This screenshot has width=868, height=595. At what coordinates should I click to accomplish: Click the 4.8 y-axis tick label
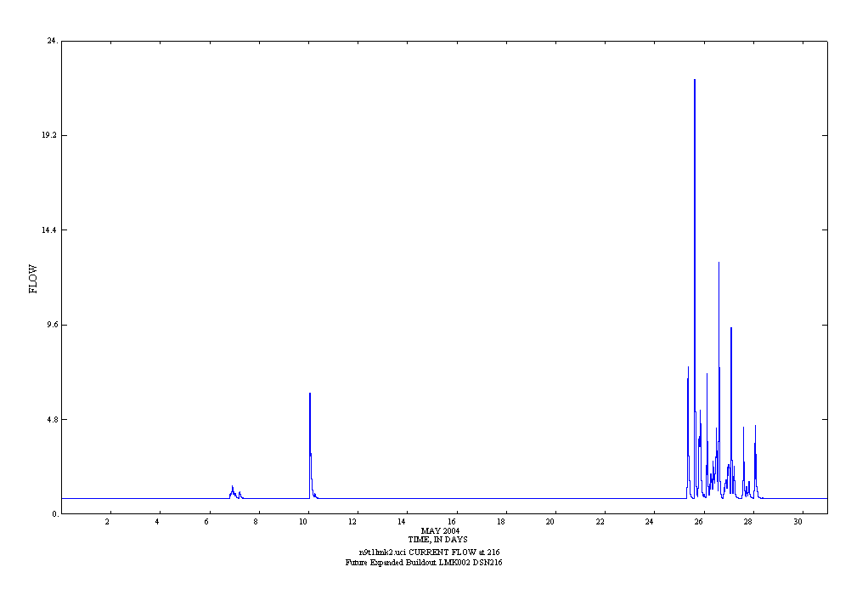[x=51, y=420]
